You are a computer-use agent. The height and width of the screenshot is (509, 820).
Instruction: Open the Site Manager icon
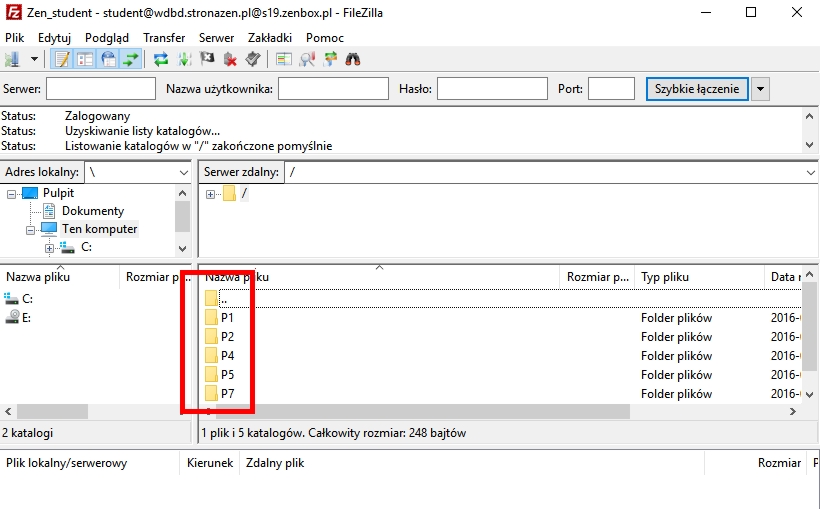coord(12,59)
